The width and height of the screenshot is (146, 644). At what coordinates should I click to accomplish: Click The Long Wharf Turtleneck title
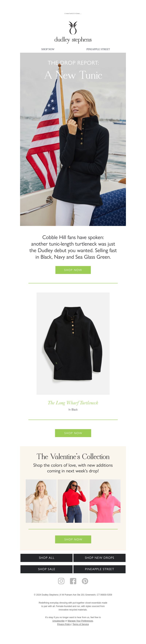coord(73,403)
